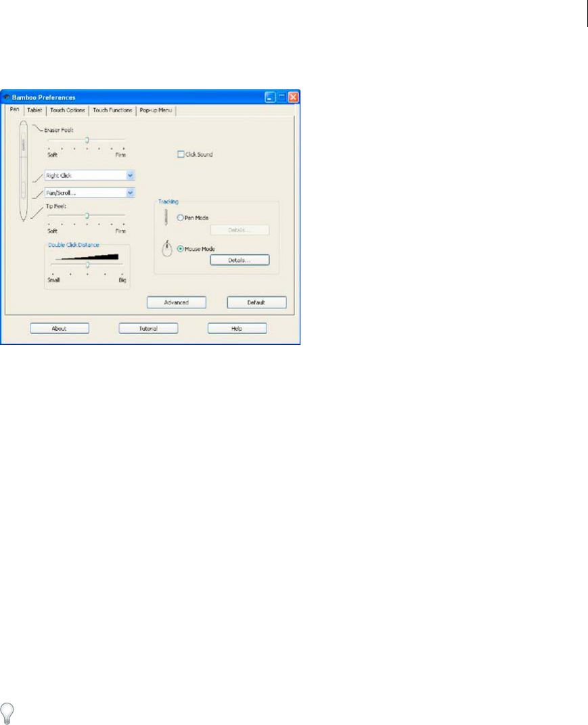The image size is (588, 725).
Task: Click the lightbulb tip icon
Action: click(7, 714)
